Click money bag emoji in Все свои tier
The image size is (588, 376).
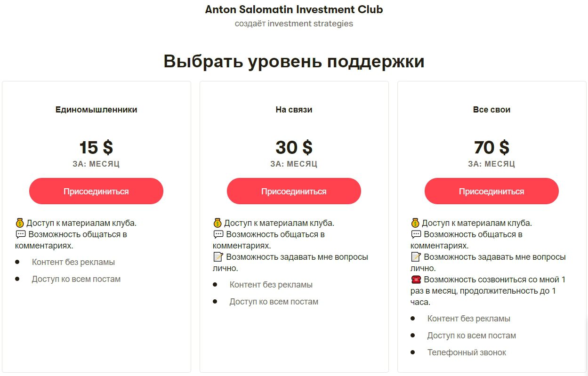pyautogui.click(x=415, y=223)
